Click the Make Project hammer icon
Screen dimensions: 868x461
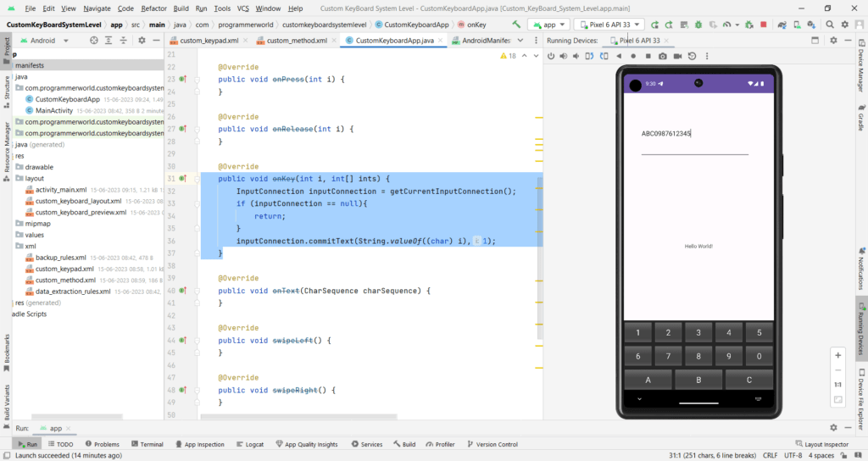(516, 25)
